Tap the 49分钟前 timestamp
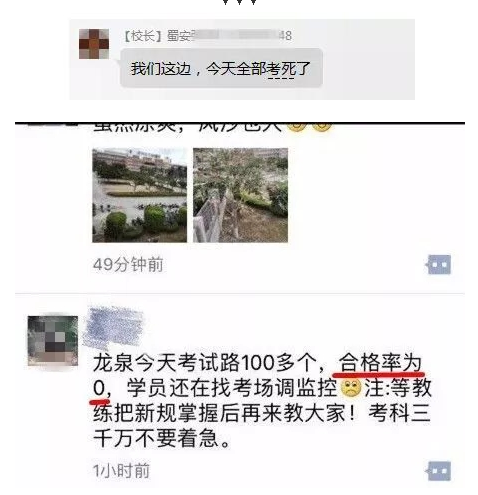The image size is (478, 495). pyautogui.click(x=128, y=265)
